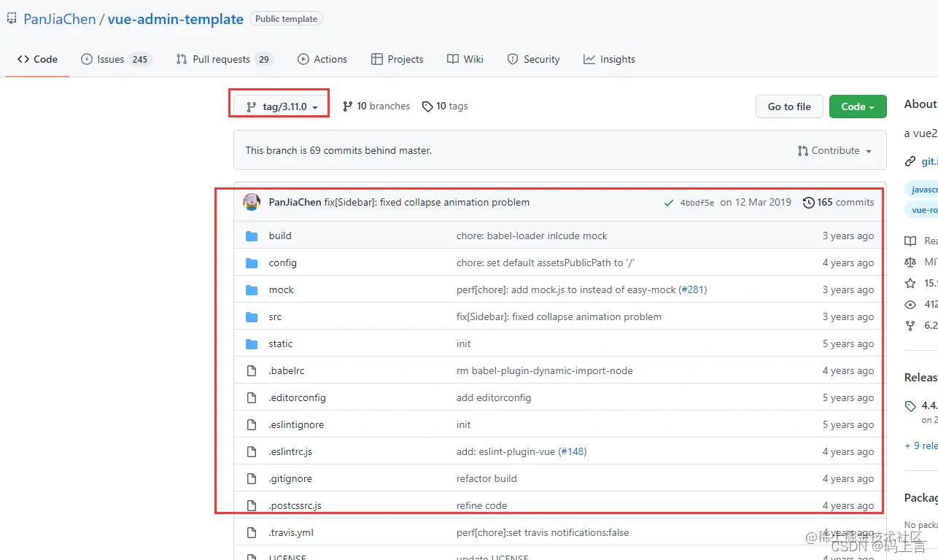Screen dimensions: 938x560
Task: Click file icon beside .eslintrc.js
Action: 252,451
